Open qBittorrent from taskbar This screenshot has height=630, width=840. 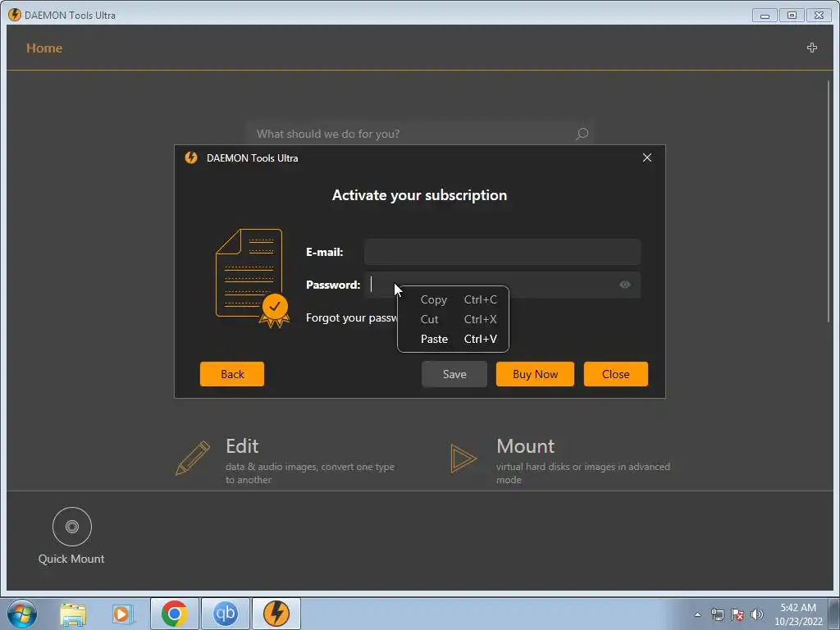[x=225, y=614]
